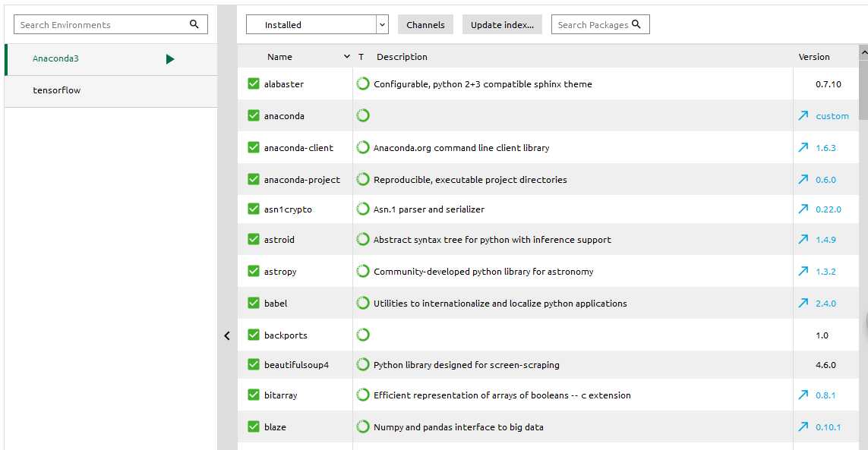
Task: Focus the Search Environments field
Action: tap(111, 24)
